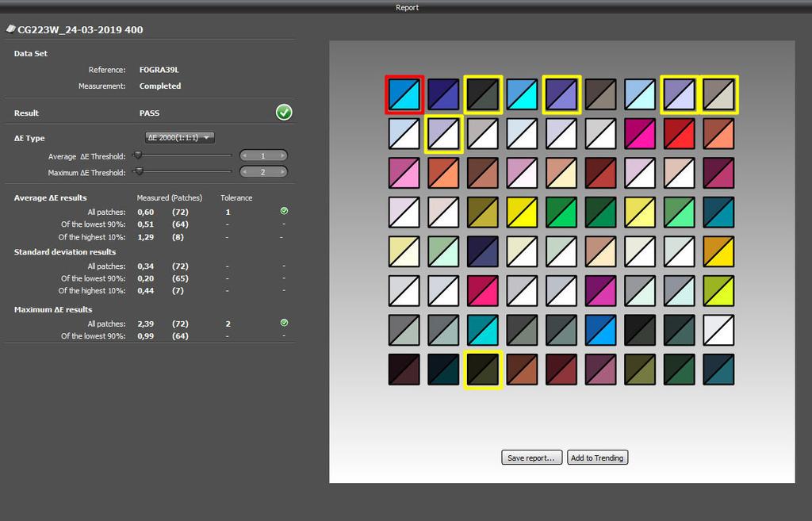
Task: Click the Add to Trending button
Action: pyautogui.click(x=597, y=458)
